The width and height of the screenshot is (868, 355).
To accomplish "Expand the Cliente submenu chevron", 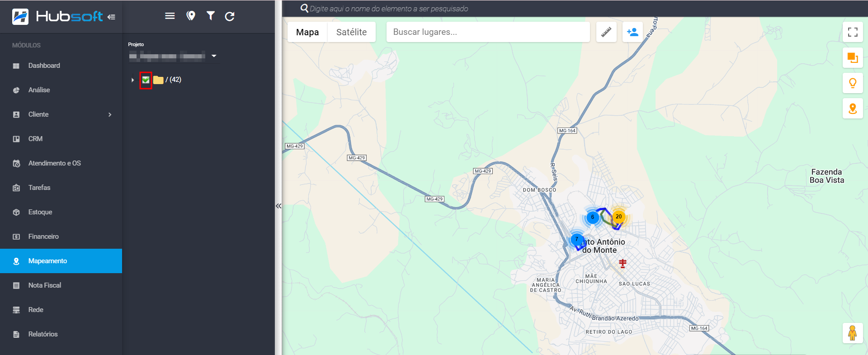I will coord(110,114).
